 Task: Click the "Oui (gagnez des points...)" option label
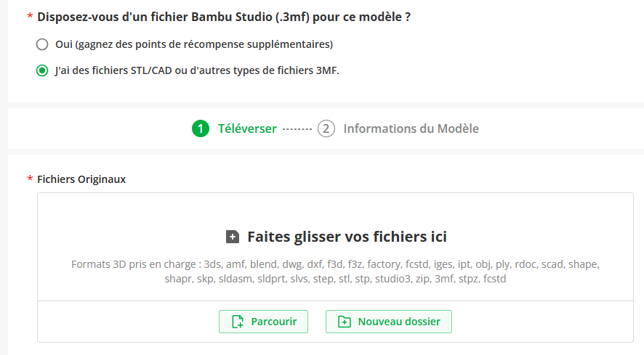click(x=194, y=44)
